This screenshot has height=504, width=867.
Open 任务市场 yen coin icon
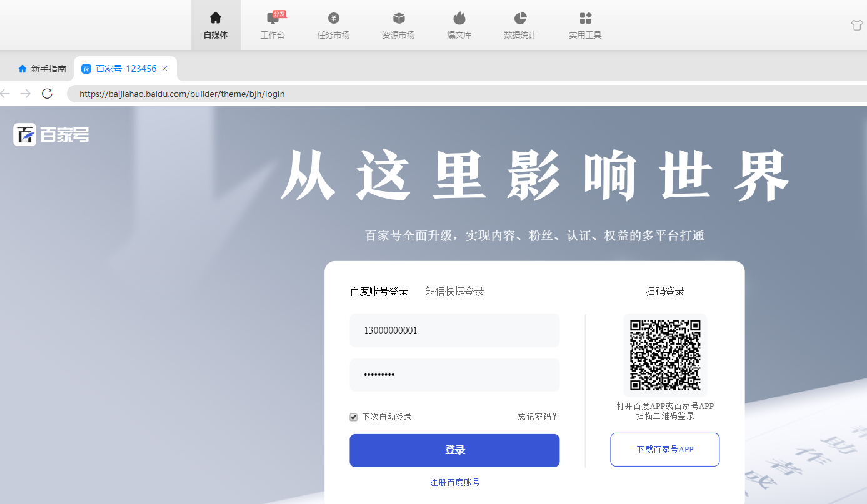click(333, 18)
